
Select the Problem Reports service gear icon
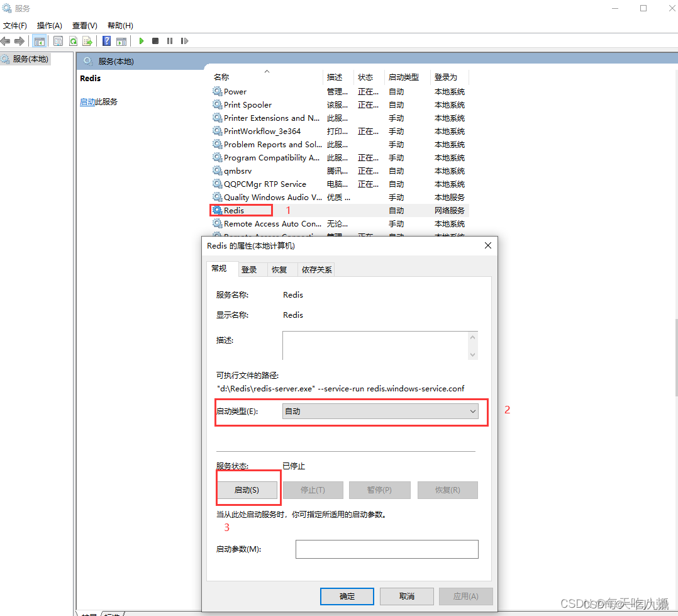217,144
